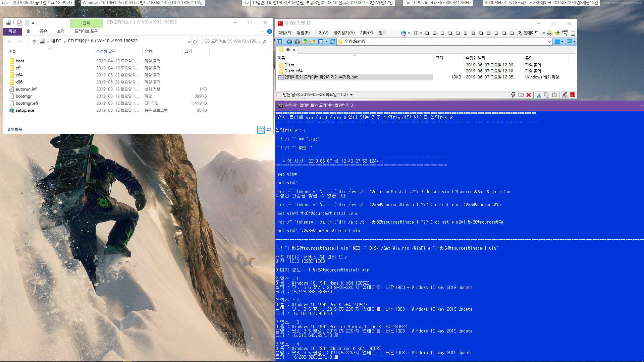644x362 pixels.
Task: Click the red Q-Dir square icon at toolbar end
Action: pos(573,95)
